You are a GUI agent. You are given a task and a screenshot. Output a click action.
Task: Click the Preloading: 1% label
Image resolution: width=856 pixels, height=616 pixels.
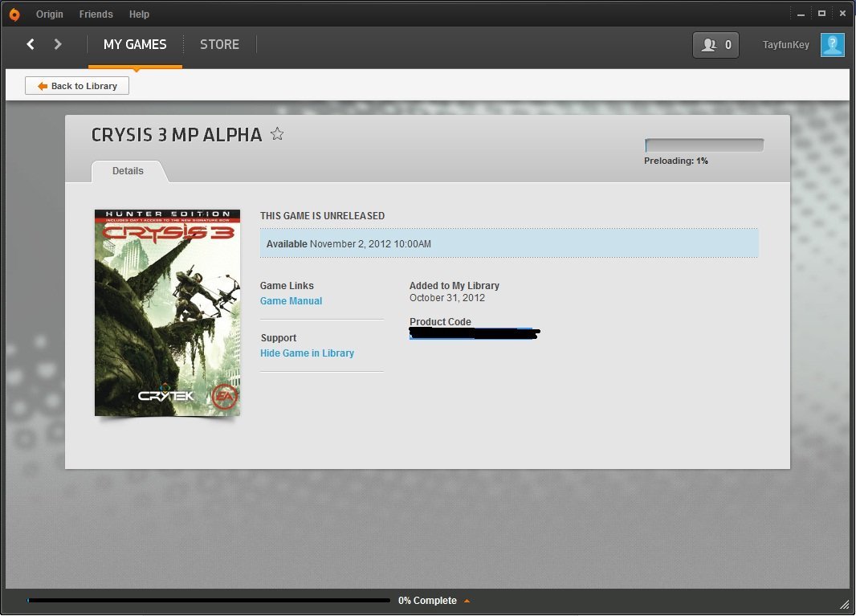676,161
